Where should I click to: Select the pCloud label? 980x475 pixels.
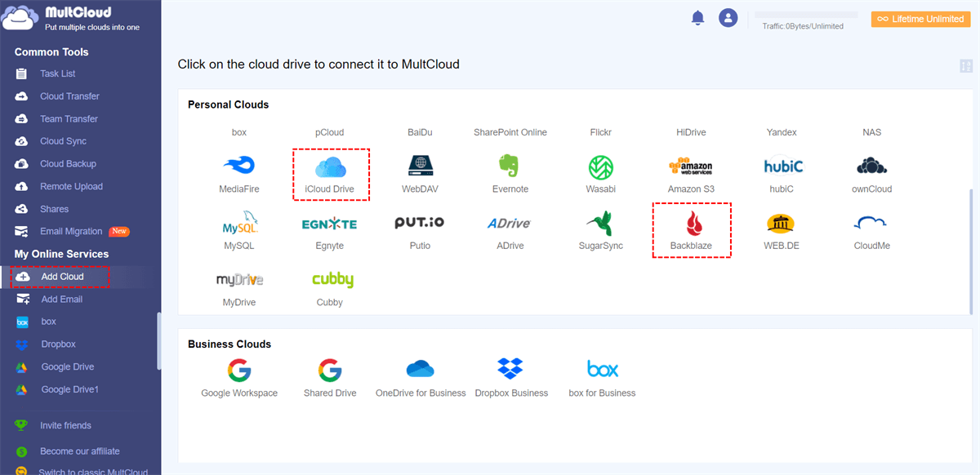pos(330,132)
